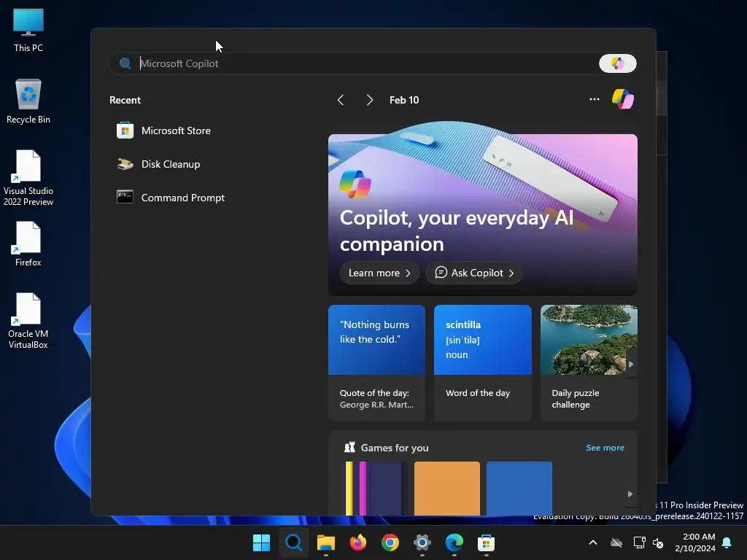747x560 pixels.
Task: Click the search magnifier icon in search box
Action: coord(125,63)
